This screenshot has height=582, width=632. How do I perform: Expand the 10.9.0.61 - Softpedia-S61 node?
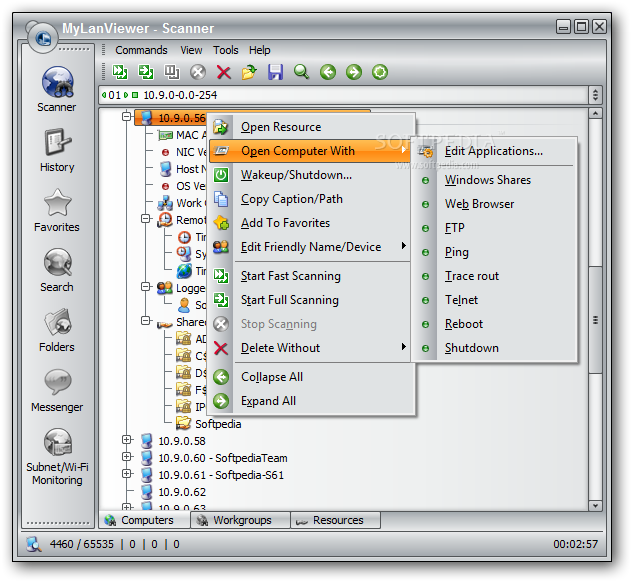click(x=127, y=474)
